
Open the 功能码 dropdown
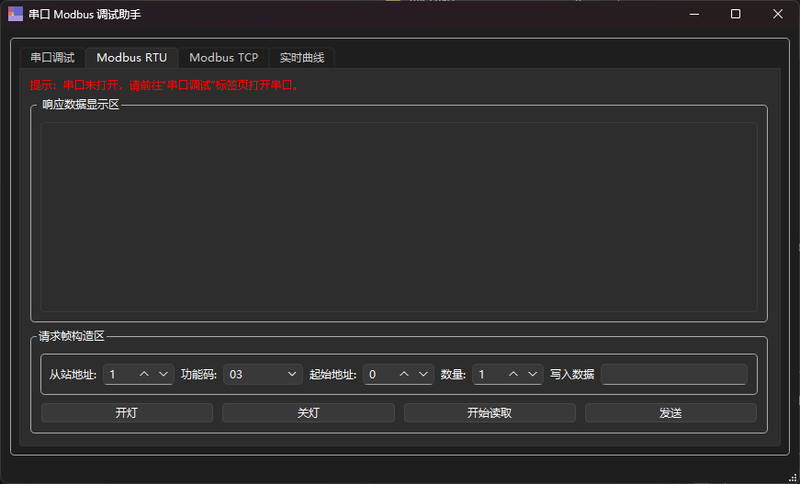262,374
